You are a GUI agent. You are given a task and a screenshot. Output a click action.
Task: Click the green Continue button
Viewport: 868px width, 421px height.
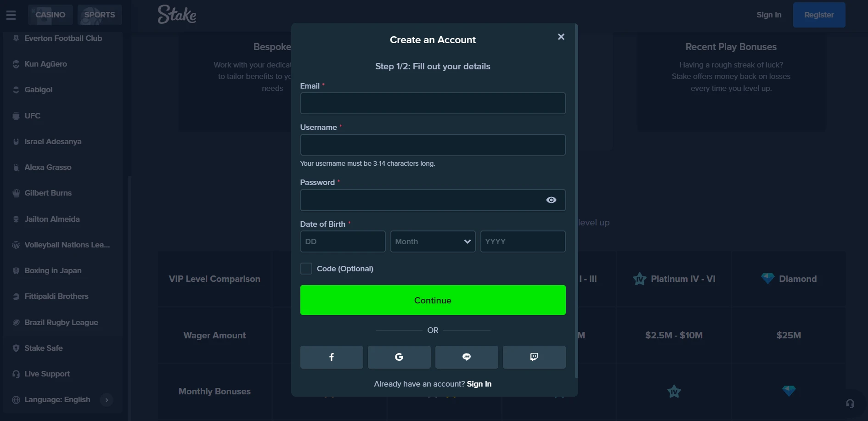(433, 300)
